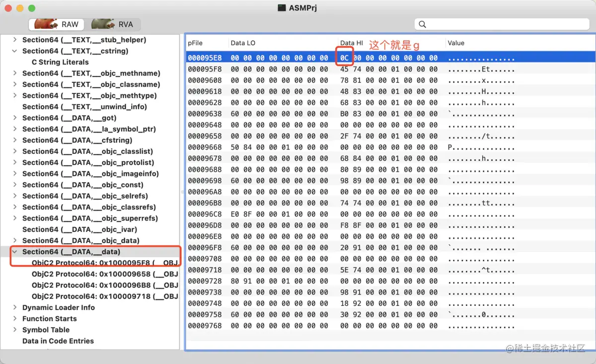Collapse Section64 (__DATA,__data) node
Image resolution: width=596 pixels, height=364 pixels.
15,252
